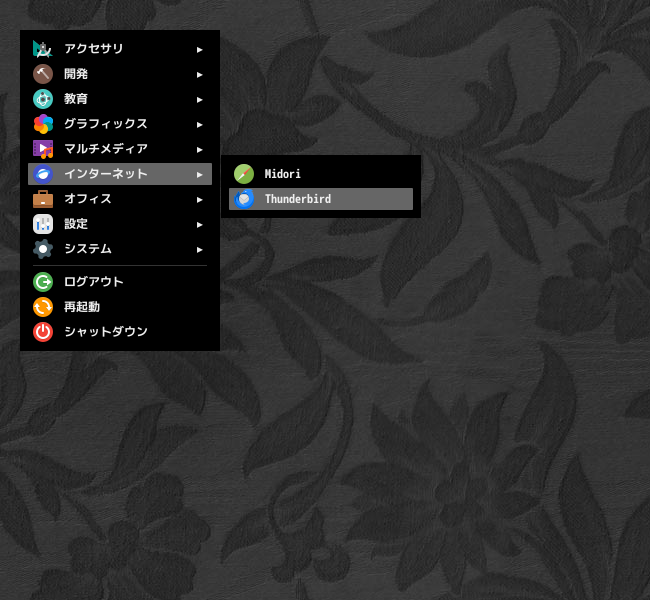Launch Midori from the submenu
This screenshot has width=650, height=600.
[x=321, y=174]
